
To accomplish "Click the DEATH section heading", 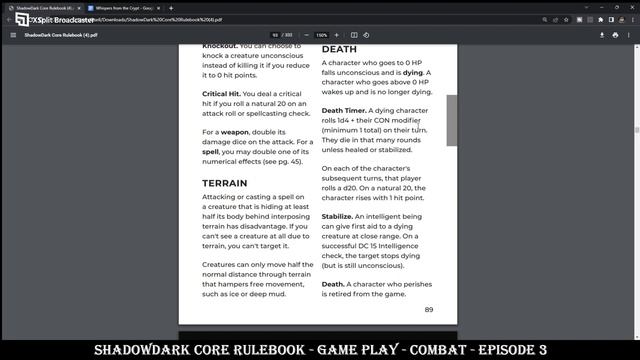I will click(339, 49).
